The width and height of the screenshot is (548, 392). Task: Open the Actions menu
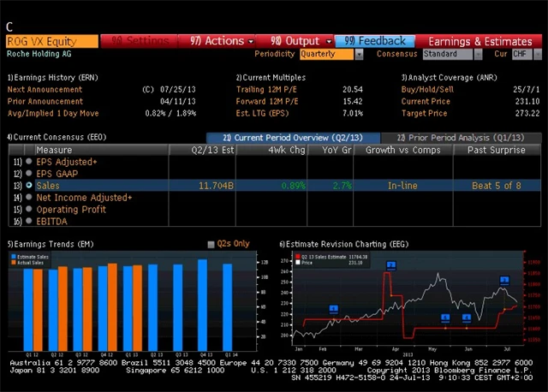218,40
